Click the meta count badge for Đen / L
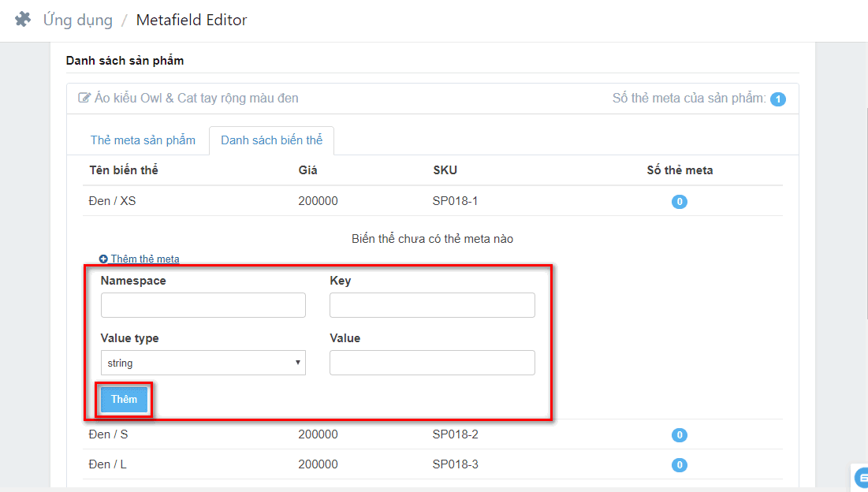 click(679, 465)
